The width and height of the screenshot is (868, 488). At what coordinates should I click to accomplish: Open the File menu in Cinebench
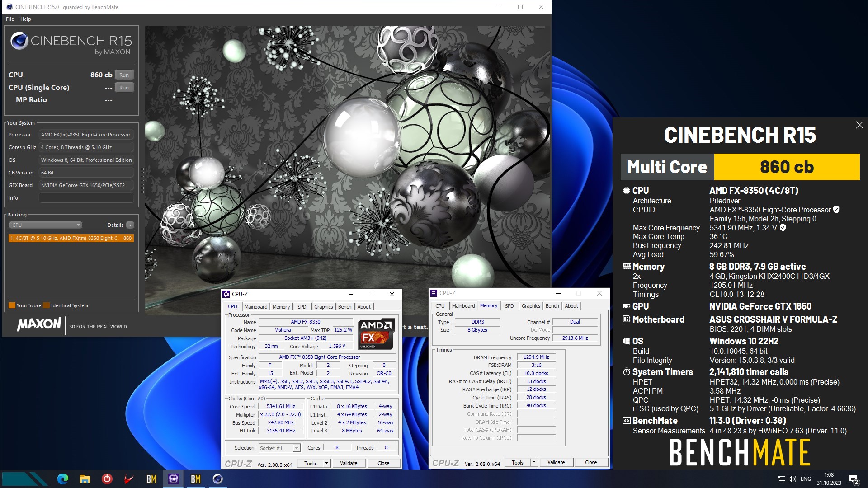click(10, 19)
